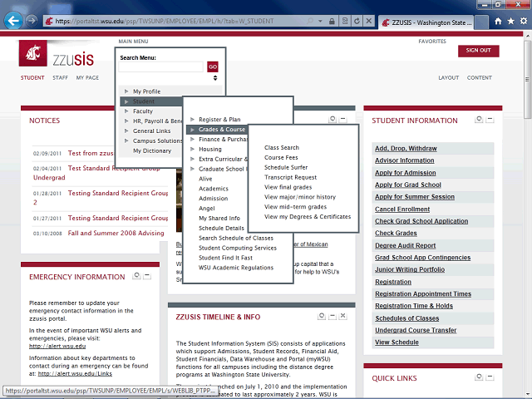Screen dimensions: 532x399
Task: Open the MY PAGE tab
Action: coord(87,77)
